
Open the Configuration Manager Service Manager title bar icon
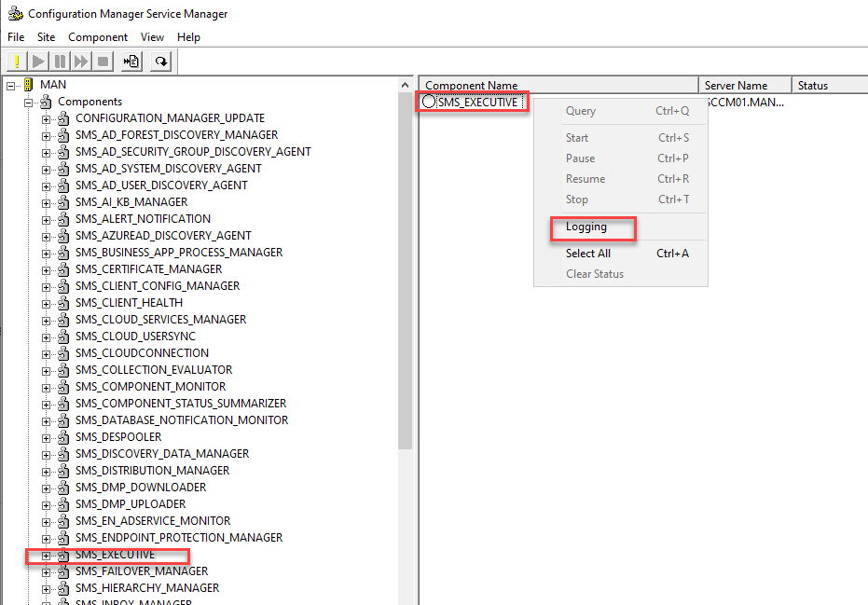tap(14, 14)
